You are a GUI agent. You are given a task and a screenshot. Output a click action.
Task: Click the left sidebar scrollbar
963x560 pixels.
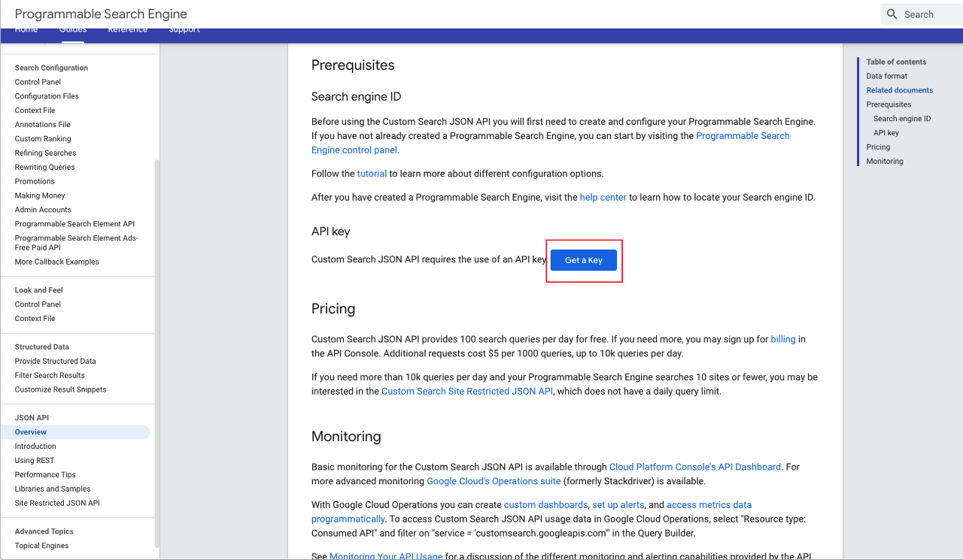click(x=156, y=353)
